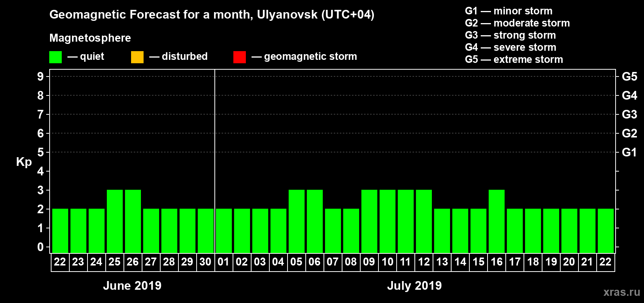
Task: Click the green bar for July 05
Action: click(x=297, y=221)
